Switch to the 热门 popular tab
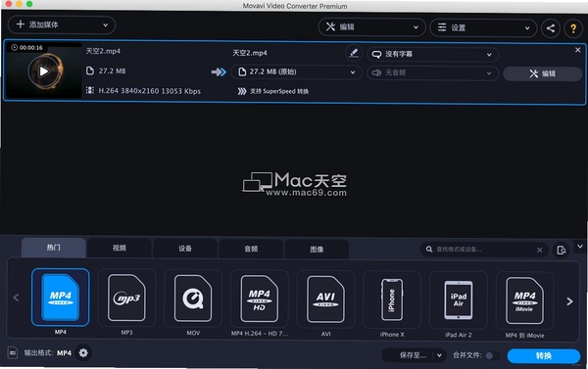 pos(54,248)
